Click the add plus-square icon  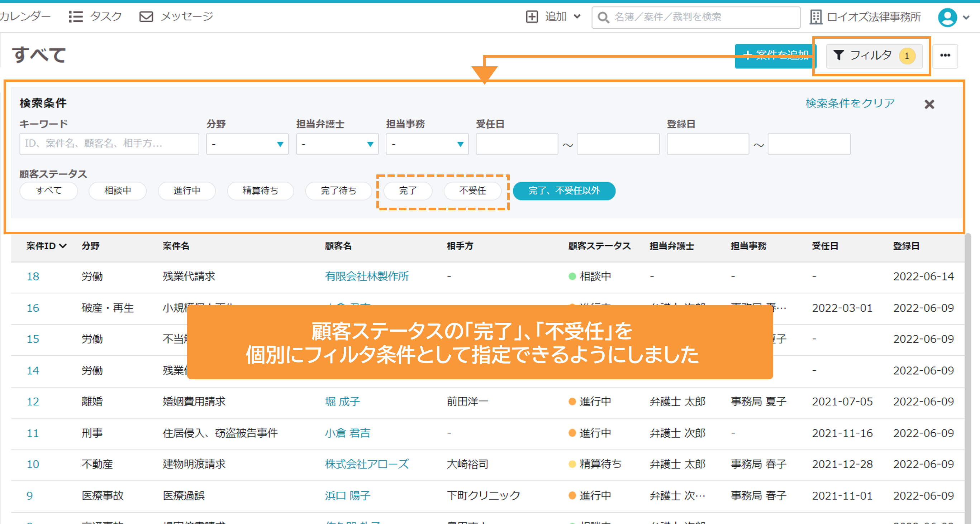pyautogui.click(x=532, y=17)
